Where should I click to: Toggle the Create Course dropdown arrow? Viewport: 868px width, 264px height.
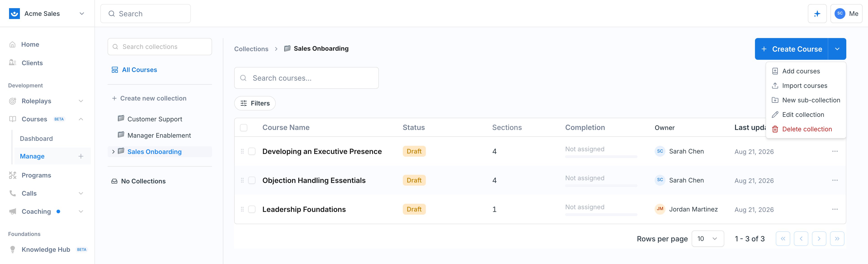(837, 49)
